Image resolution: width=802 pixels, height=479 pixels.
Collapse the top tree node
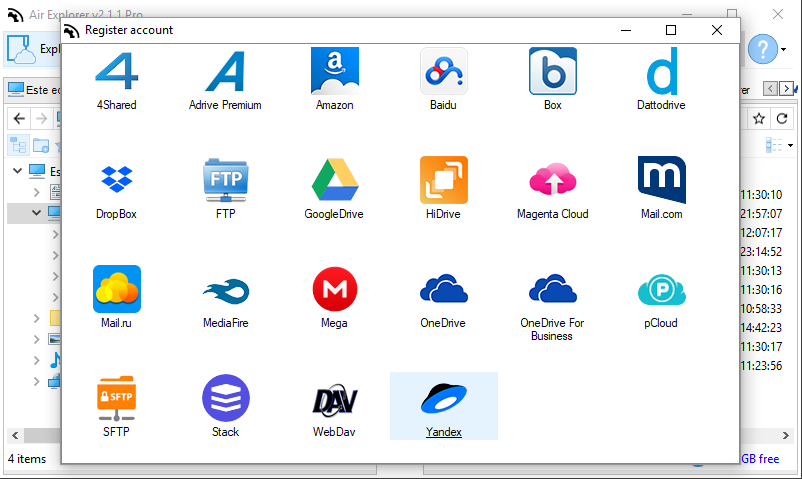17,170
